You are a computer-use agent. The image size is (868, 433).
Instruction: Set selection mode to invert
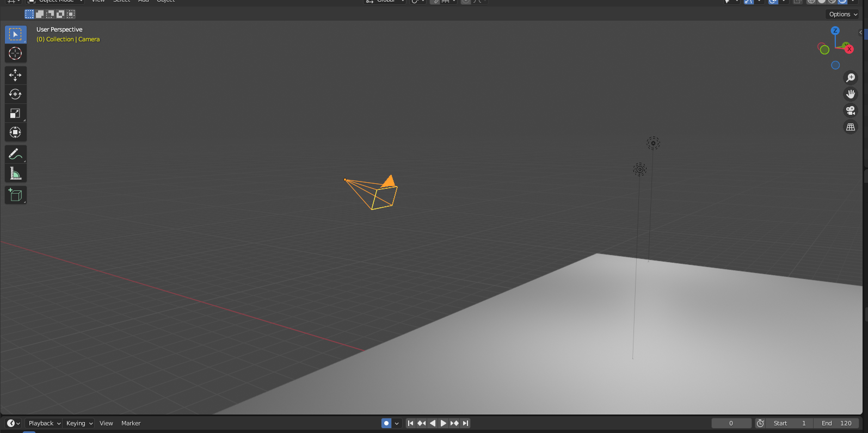point(60,14)
